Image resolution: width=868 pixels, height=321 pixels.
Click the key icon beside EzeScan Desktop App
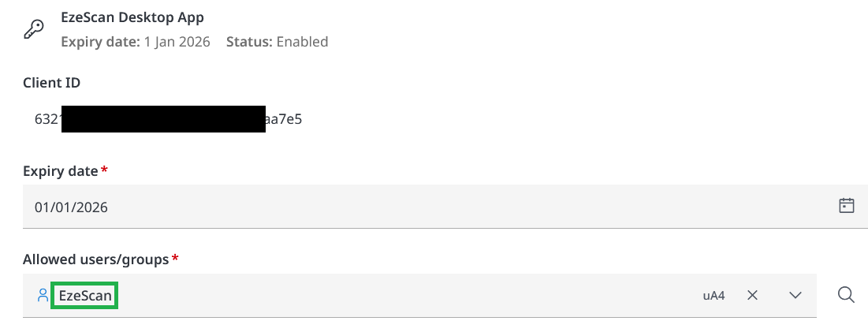tap(33, 29)
